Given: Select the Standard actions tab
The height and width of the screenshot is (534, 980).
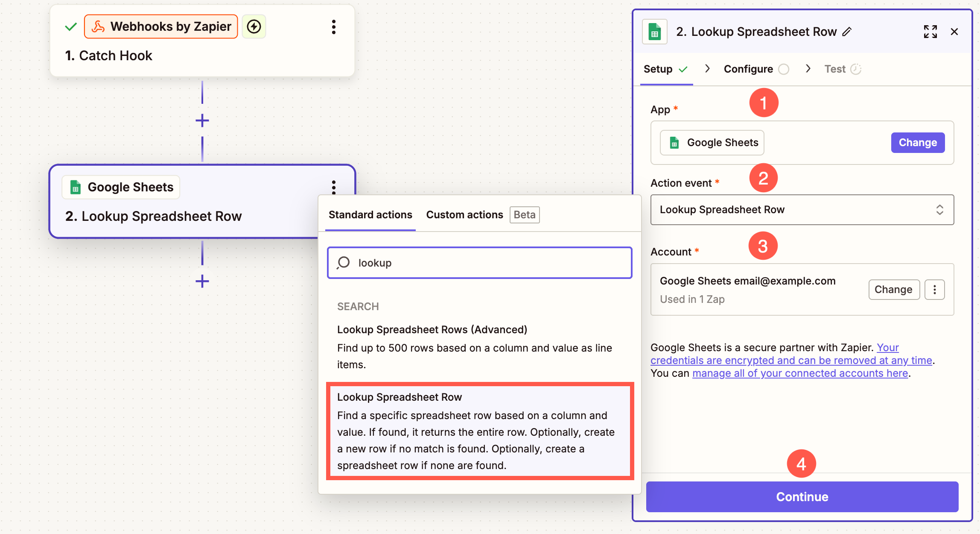Looking at the screenshot, I should (x=370, y=215).
